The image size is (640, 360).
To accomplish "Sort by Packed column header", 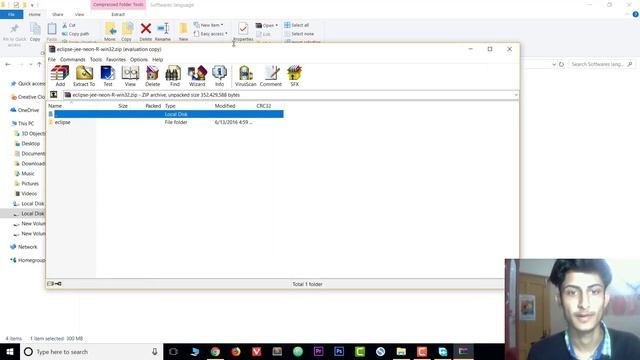I will click(153, 106).
